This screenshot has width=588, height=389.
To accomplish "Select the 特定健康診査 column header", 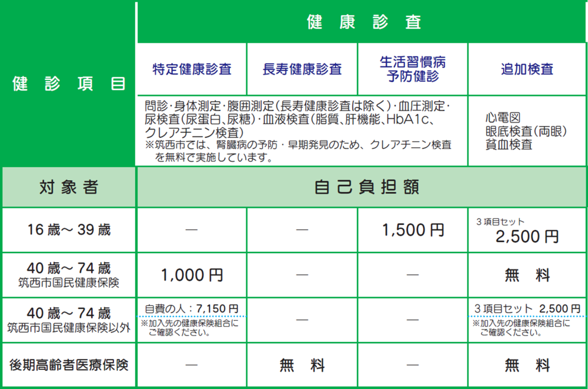I will [191, 68].
